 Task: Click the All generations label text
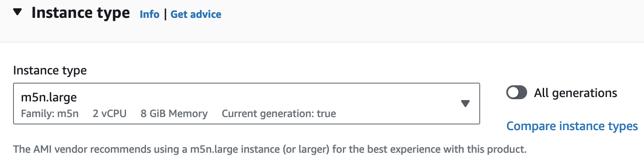pos(576,93)
